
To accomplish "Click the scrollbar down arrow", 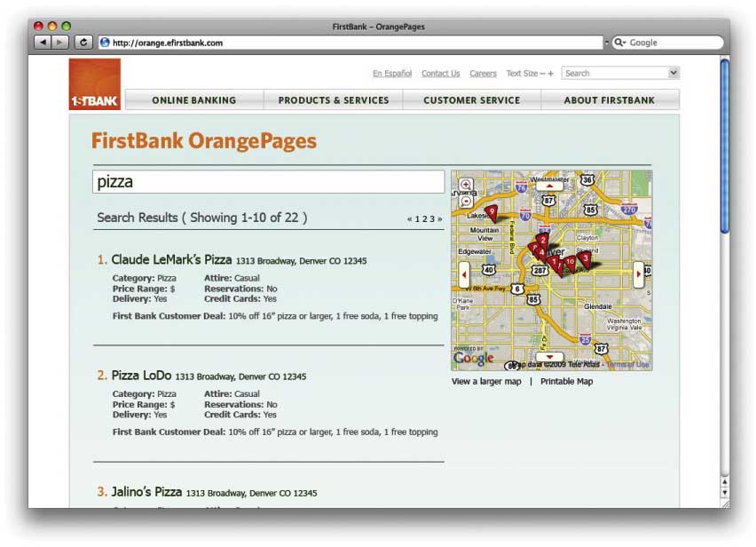I will [725, 493].
